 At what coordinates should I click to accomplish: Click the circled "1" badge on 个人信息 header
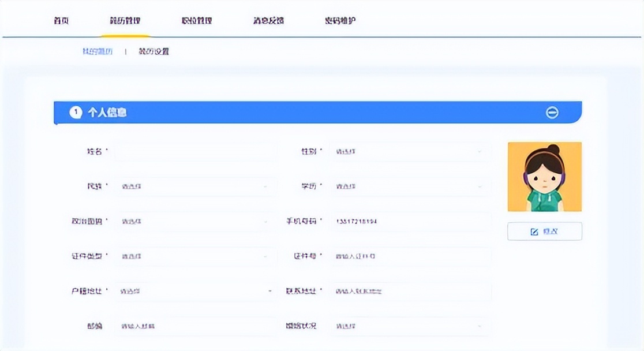(x=75, y=112)
